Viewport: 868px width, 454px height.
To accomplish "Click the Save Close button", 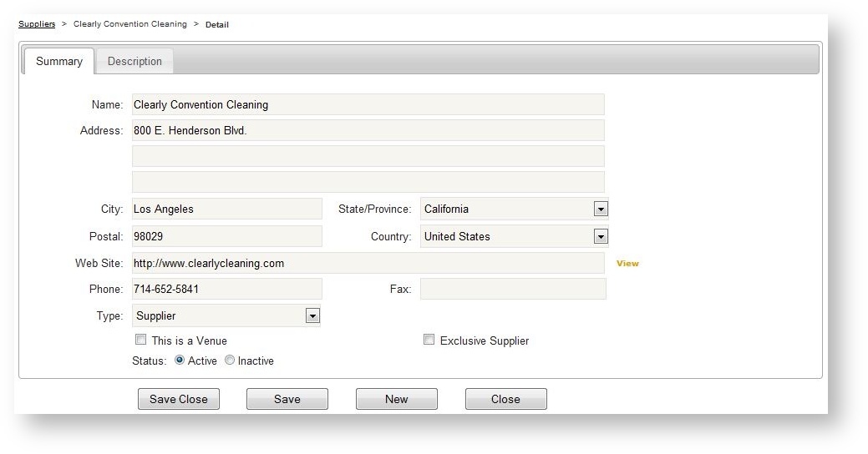I will (179, 399).
